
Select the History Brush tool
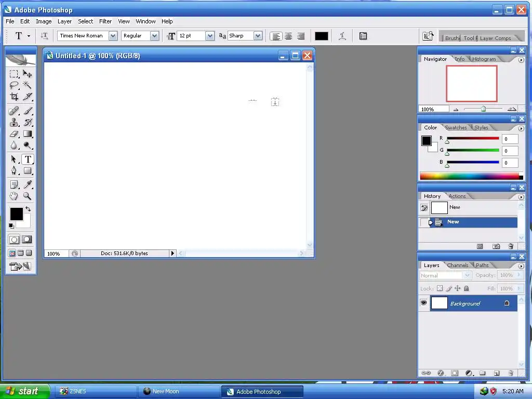coord(28,122)
